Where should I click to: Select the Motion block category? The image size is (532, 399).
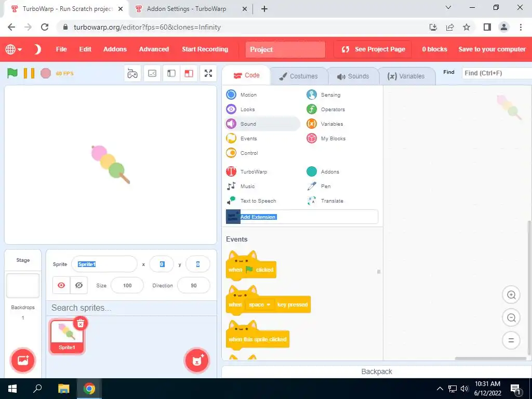click(x=242, y=95)
